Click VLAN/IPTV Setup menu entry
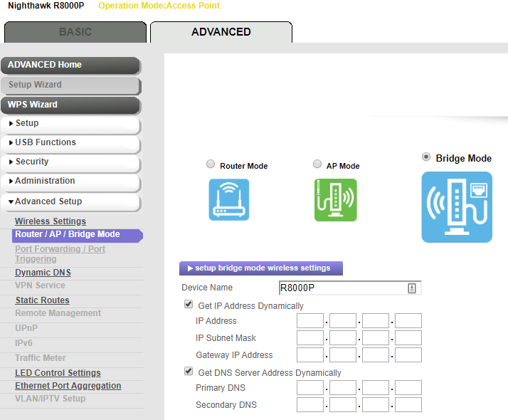 tap(51, 399)
